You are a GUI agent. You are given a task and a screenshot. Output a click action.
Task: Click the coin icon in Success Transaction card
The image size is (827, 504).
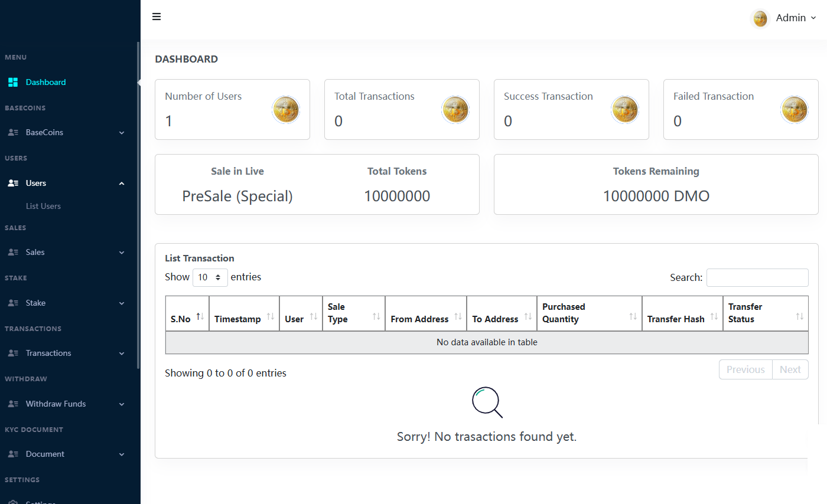tap(625, 110)
